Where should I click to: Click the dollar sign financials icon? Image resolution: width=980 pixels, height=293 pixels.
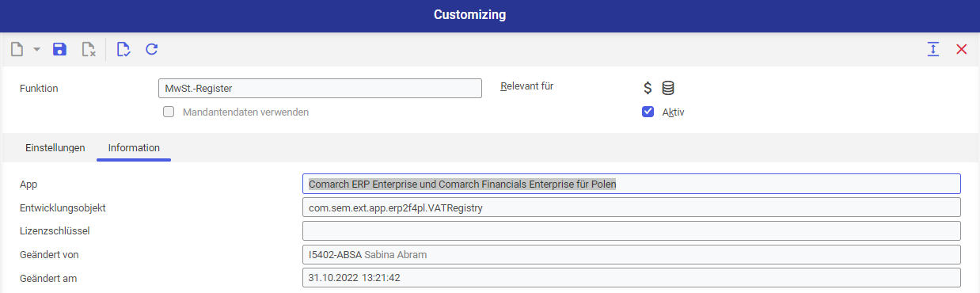point(648,88)
